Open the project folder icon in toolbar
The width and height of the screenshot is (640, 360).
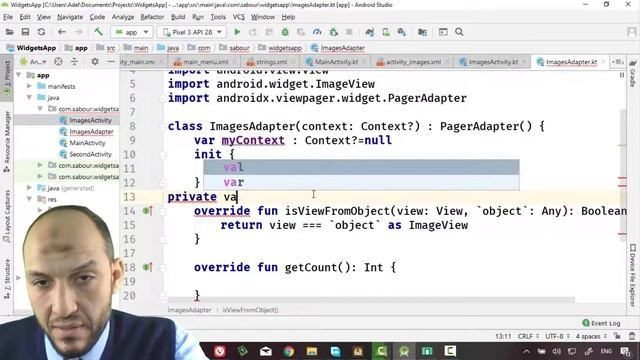(9, 32)
